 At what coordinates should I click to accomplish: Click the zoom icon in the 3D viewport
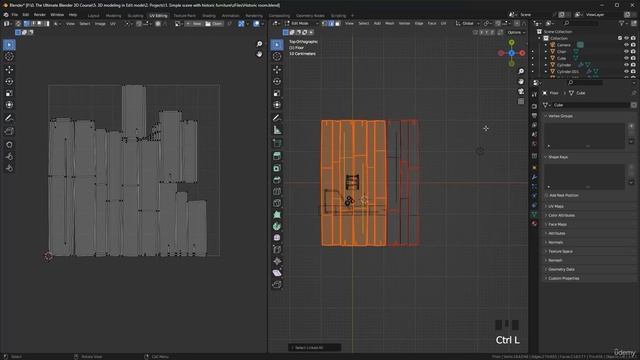pyautogui.click(x=521, y=71)
